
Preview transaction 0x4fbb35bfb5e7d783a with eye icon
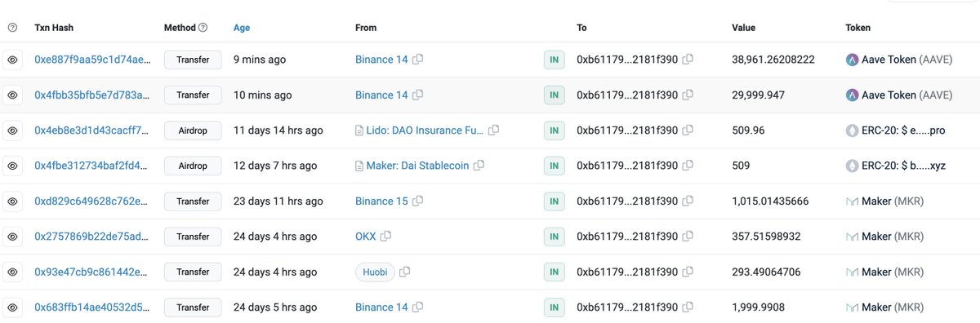pos(13,95)
